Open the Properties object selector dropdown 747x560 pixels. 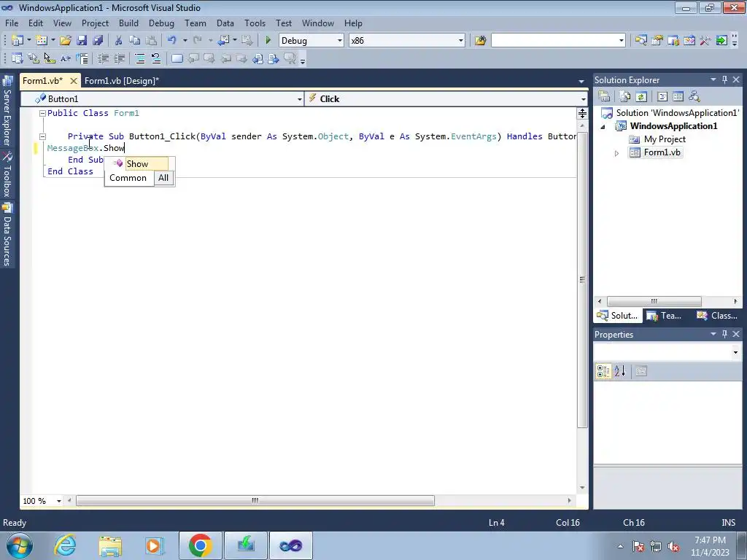(x=735, y=352)
